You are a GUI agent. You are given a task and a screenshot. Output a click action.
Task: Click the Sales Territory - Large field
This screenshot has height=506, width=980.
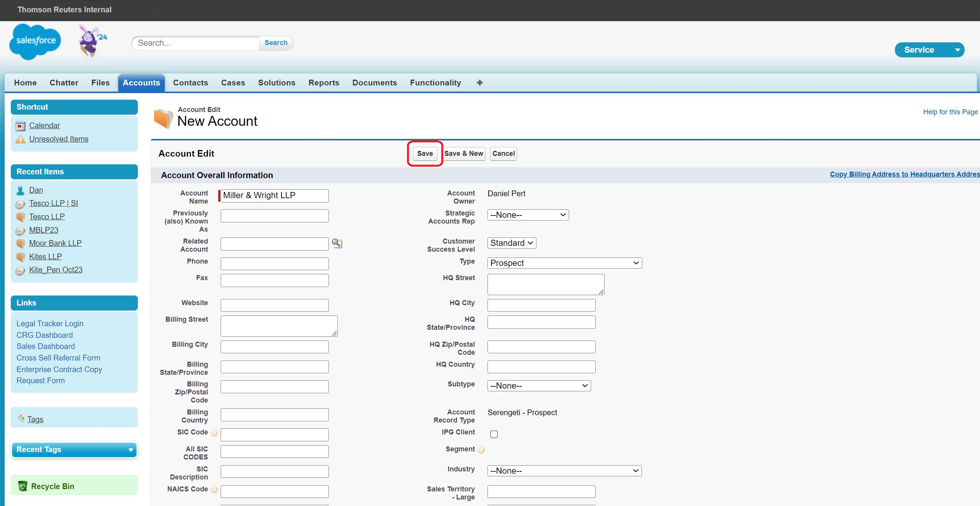[541, 491]
